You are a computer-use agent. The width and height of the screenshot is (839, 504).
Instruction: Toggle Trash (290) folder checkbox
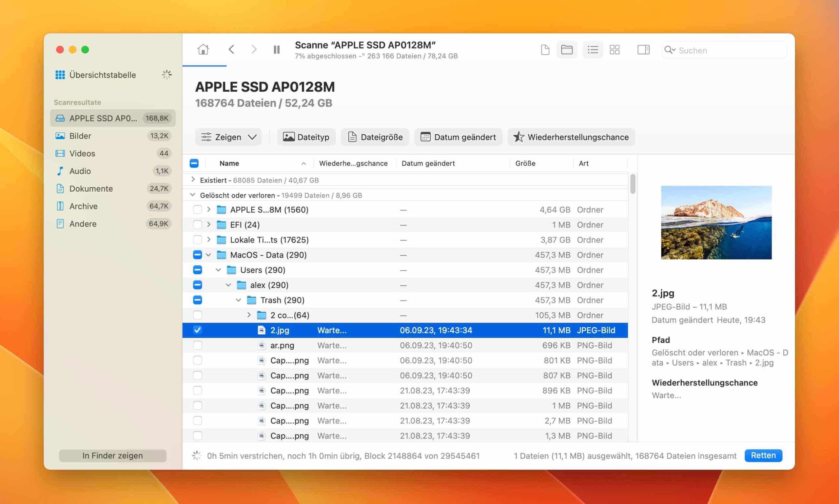click(197, 300)
